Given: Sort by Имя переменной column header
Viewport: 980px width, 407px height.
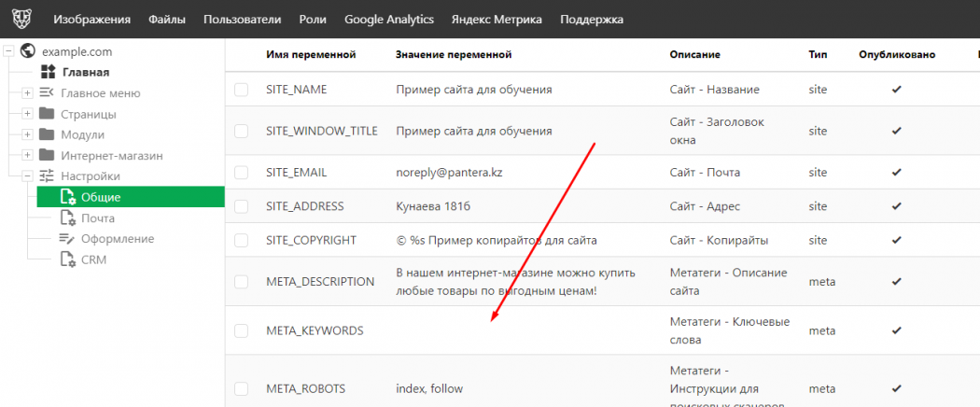Looking at the screenshot, I should coord(311,55).
